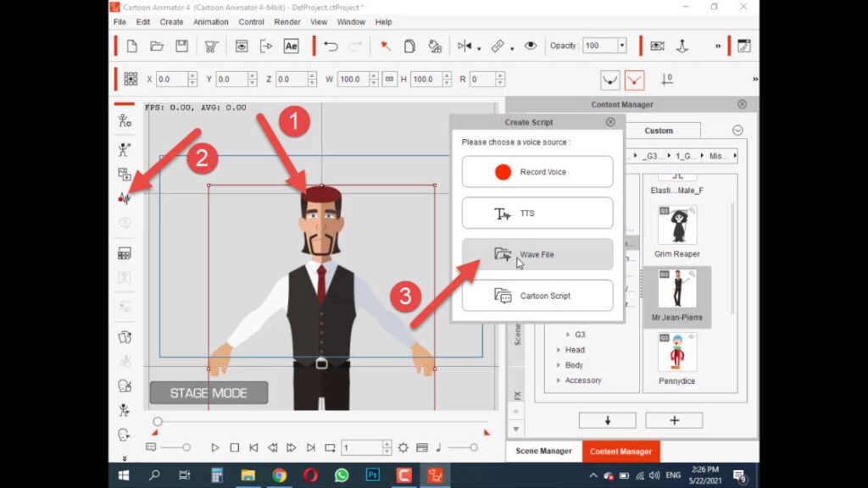Toggle loop playback icon
This screenshot has height=488, width=868.
tap(330, 447)
